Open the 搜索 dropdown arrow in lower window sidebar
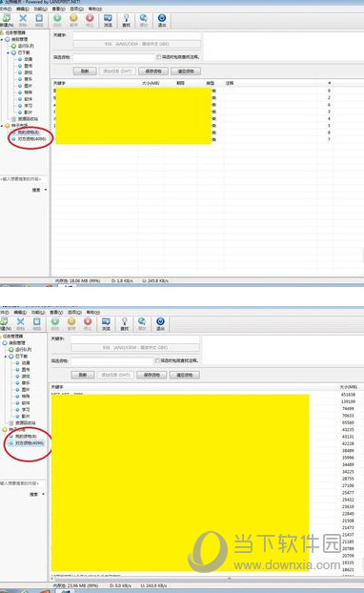This screenshot has height=593, width=364. [x=44, y=494]
